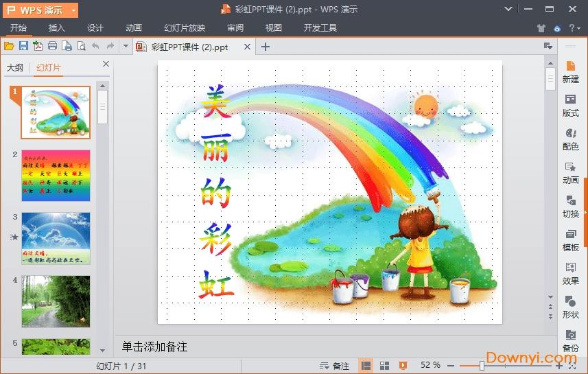Open the 设计 ribbon tab

coord(95,27)
